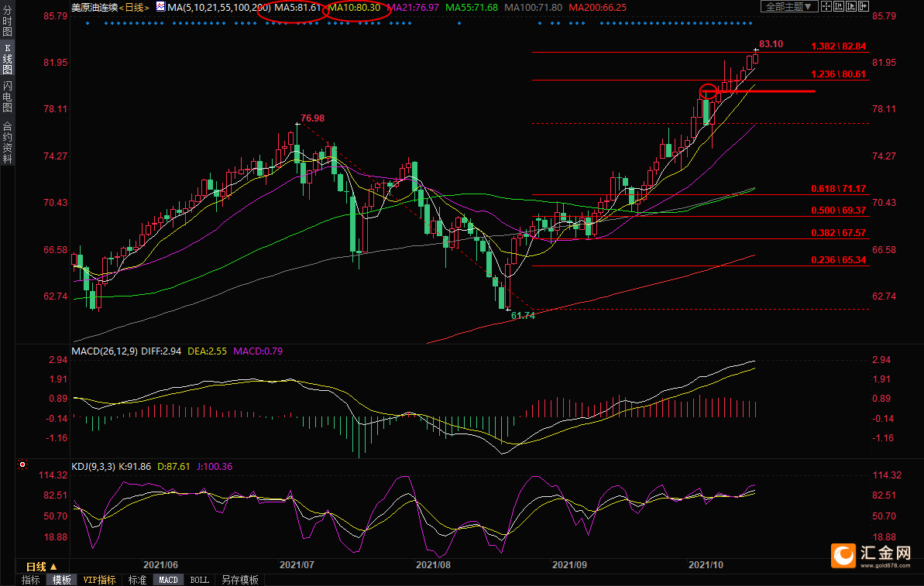Select the 1.382\82.84 Fibonacci level label

(839, 46)
